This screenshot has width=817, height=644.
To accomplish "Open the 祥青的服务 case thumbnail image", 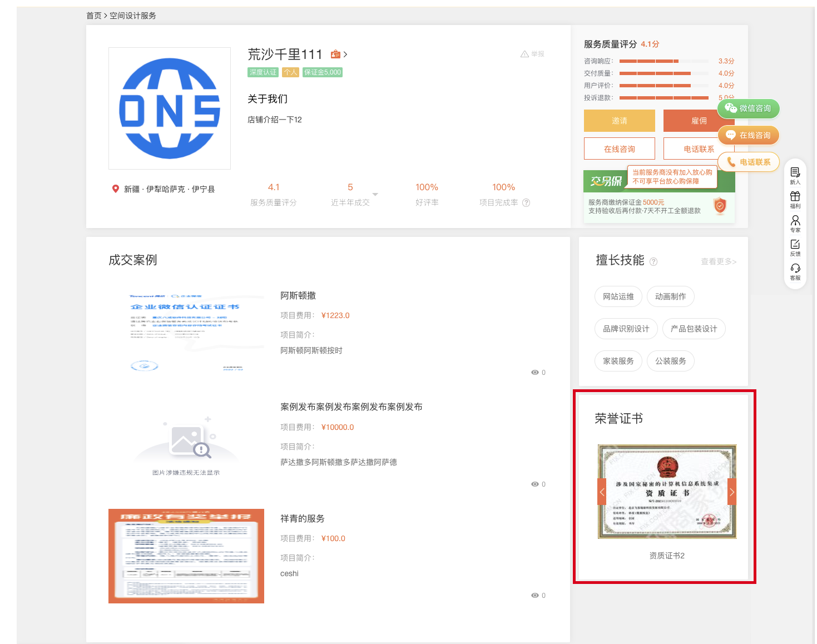I will click(x=186, y=556).
